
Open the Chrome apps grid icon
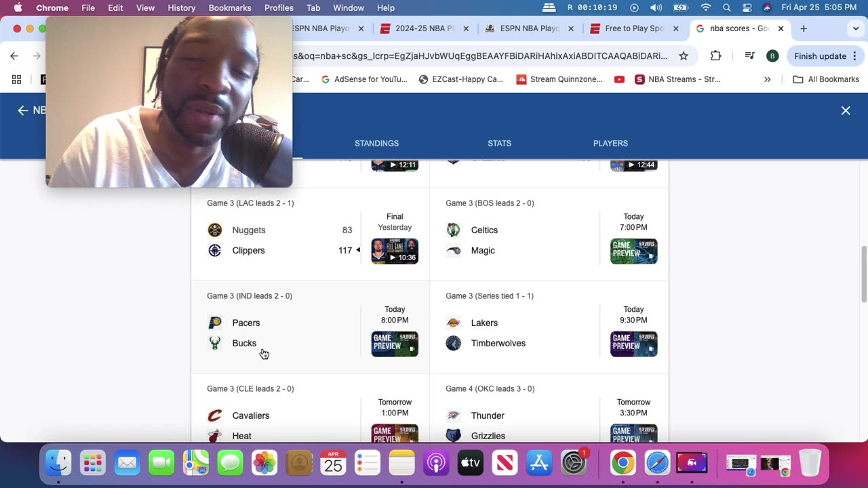pyautogui.click(x=16, y=79)
